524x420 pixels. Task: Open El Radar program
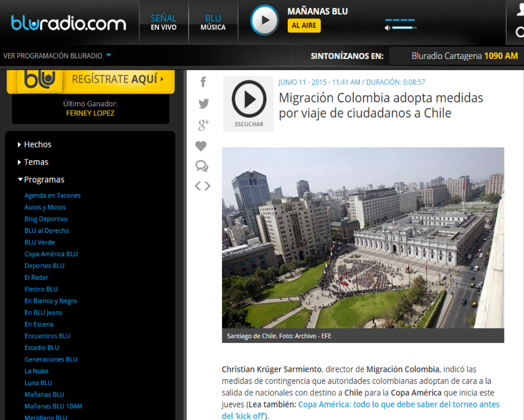(x=37, y=278)
